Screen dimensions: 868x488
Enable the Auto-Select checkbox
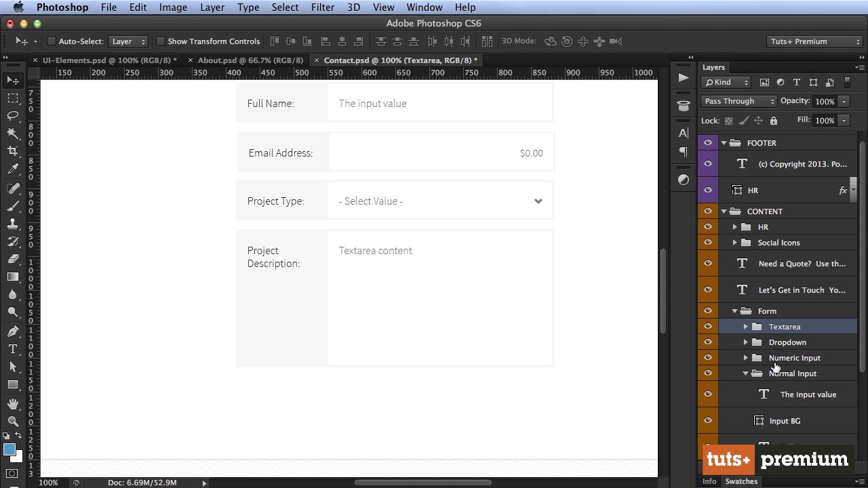coord(51,41)
